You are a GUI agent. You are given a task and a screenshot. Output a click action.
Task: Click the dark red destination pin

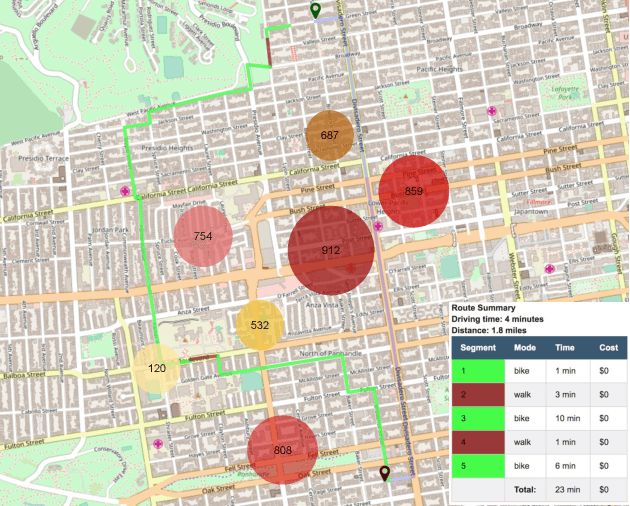tap(386, 473)
